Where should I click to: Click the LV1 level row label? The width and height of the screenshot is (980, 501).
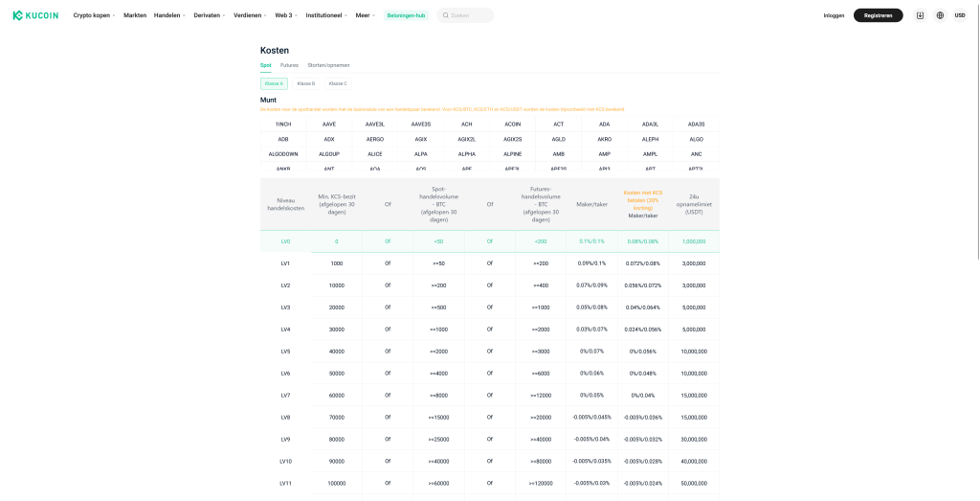[x=285, y=263]
